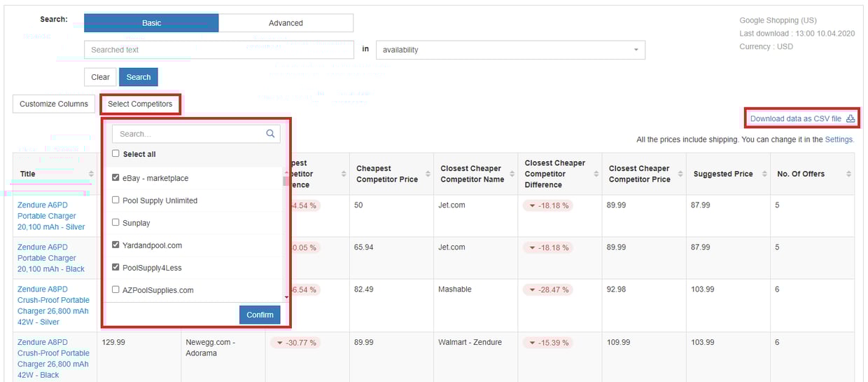This screenshot has height=382, width=868.
Task: Open Customize Columns
Action: coord(54,104)
